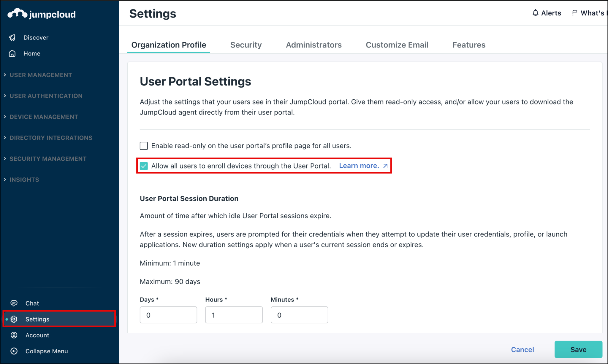Enable read-only on the user portal profile page
The height and width of the screenshot is (364, 608).
tap(144, 146)
